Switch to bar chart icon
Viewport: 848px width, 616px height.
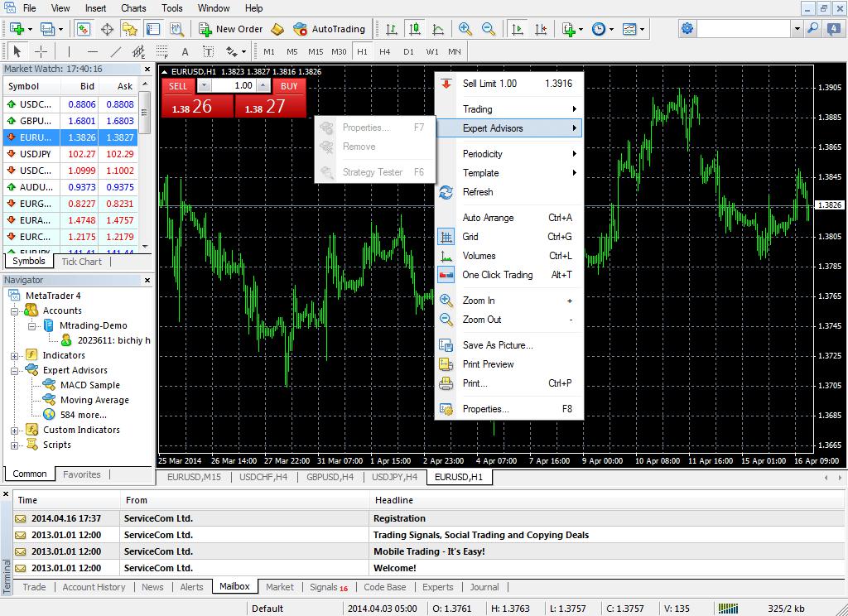pyautogui.click(x=392, y=29)
